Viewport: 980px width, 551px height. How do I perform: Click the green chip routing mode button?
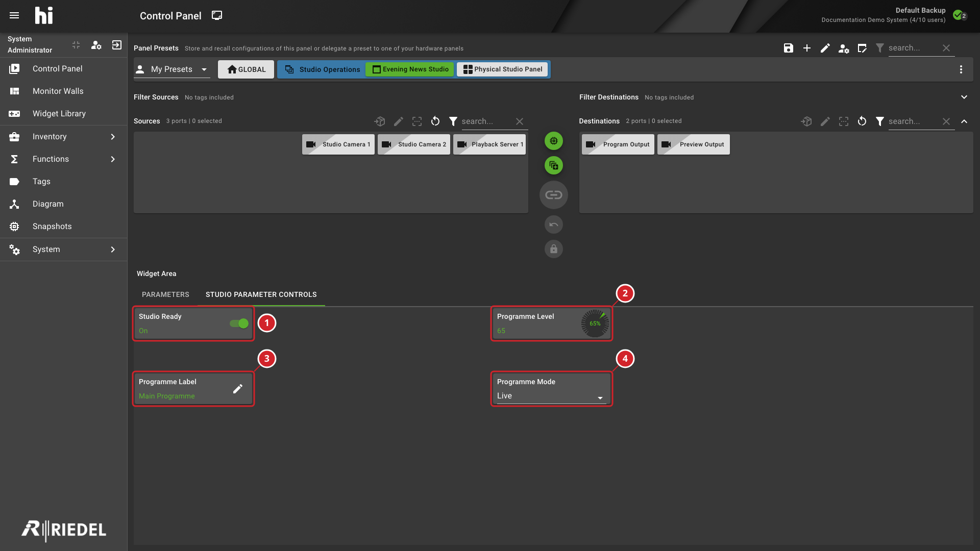pos(554,141)
